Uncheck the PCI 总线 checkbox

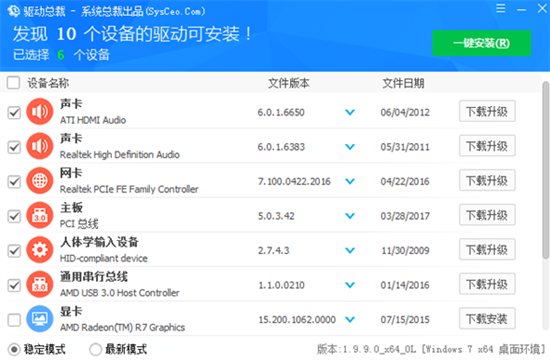[x=14, y=216]
